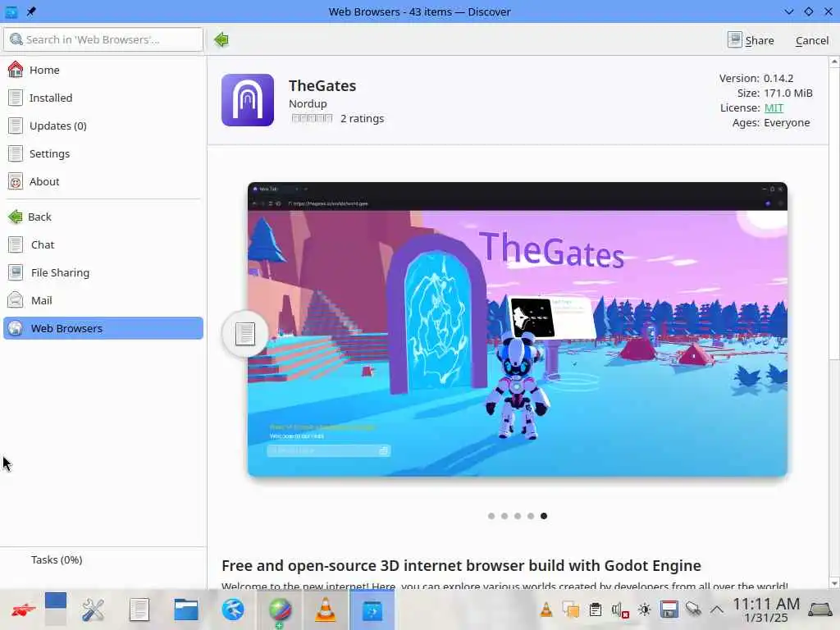Viewport: 840px width, 630px height.
Task: Open the About page
Action: click(x=103, y=181)
